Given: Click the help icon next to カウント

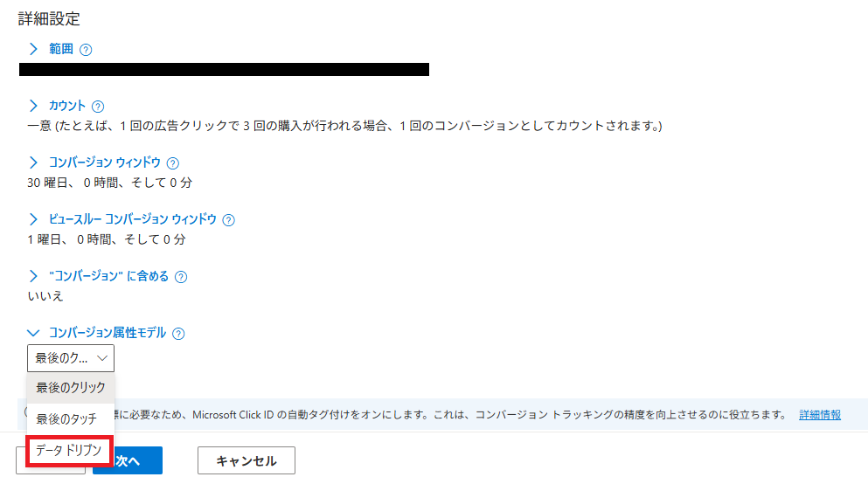Looking at the screenshot, I should 98,107.
